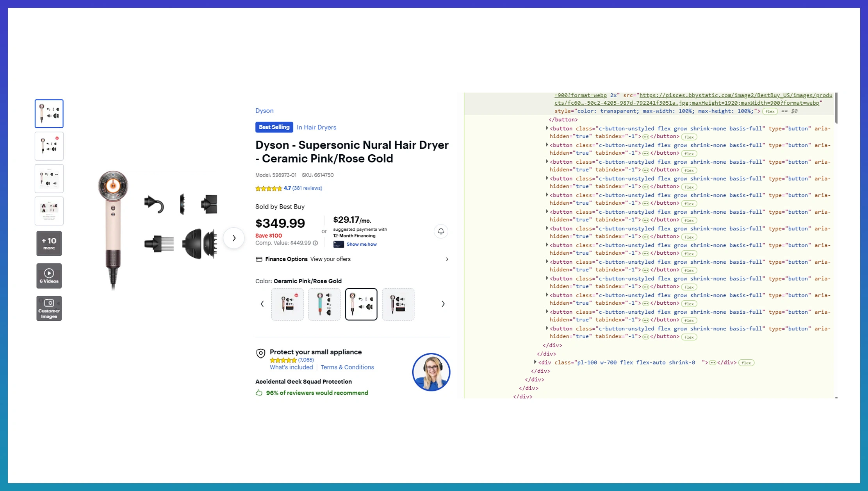Click the support agent chat avatar
Screen dimensions: 868x491
click(431, 372)
